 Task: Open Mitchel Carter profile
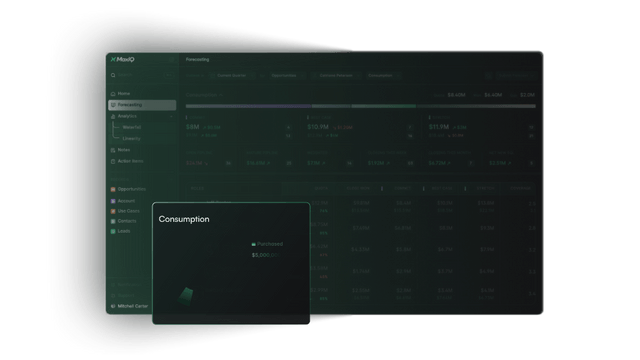tap(129, 306)
